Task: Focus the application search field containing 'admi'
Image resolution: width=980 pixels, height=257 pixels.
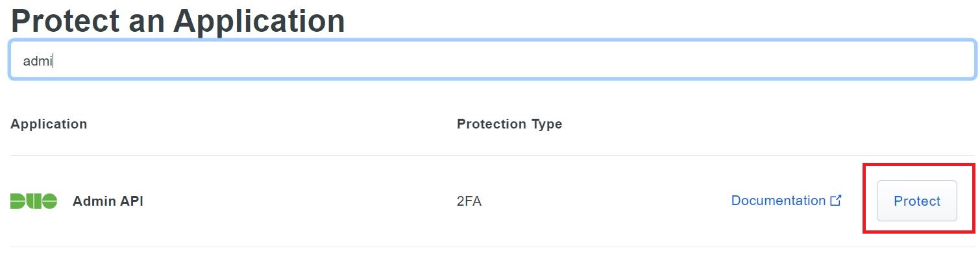Action: (492, 60)
